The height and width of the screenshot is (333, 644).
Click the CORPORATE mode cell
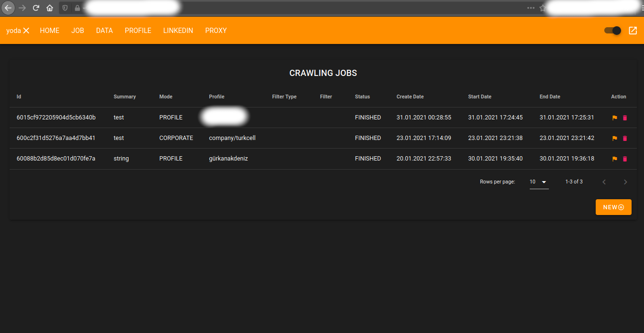click(176, 138)
